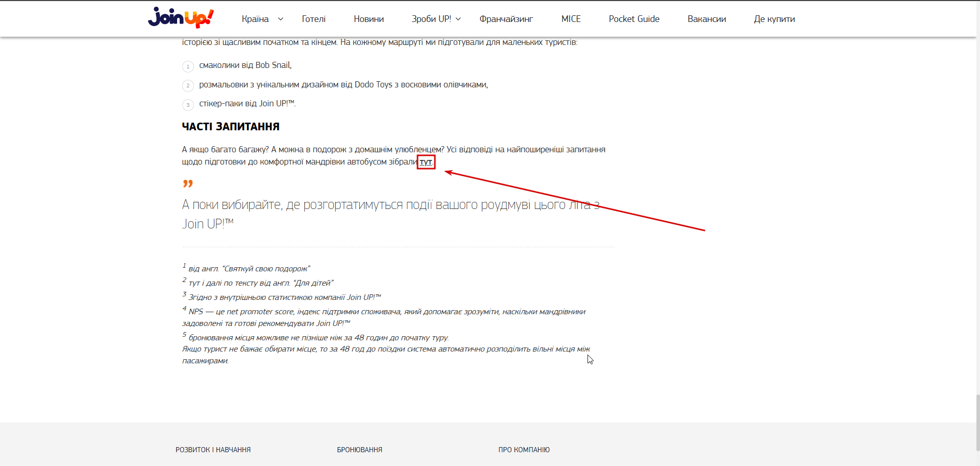980x466 pixels.
Task: Open the Готелі menu item
Action: click(x=314, y=19)
